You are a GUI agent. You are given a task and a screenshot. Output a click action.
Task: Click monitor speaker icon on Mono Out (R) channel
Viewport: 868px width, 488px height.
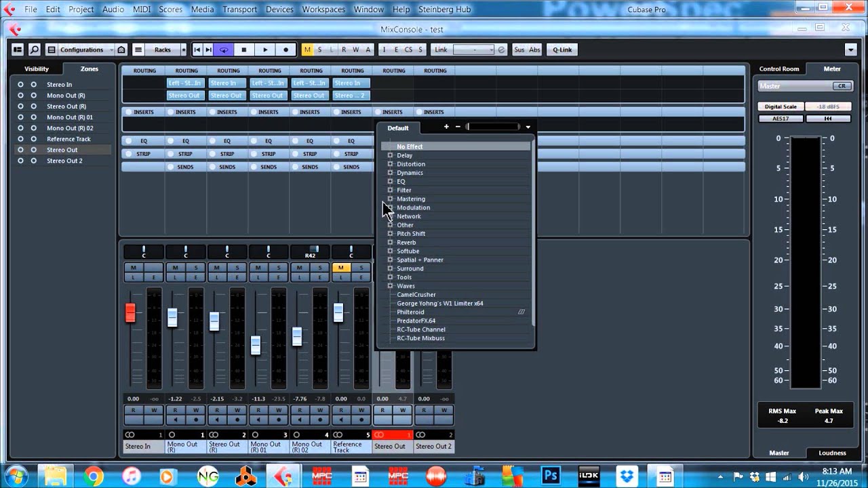tap(175, 420)
